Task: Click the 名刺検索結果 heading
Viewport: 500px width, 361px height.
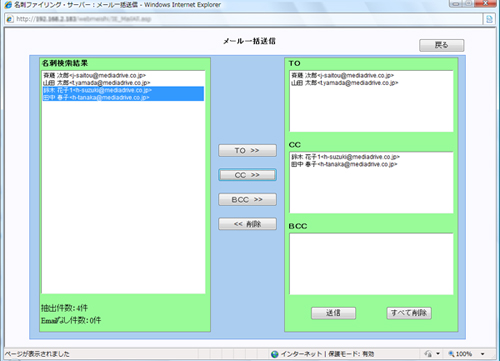Action: (x=65, y=63)
